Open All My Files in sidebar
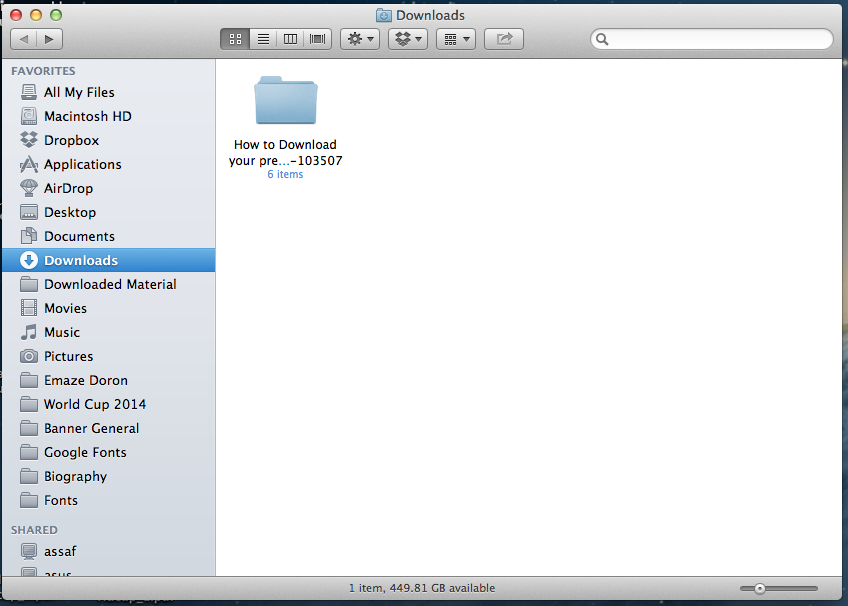The height and width of the screenshot is (606, 848). point(79,92)
